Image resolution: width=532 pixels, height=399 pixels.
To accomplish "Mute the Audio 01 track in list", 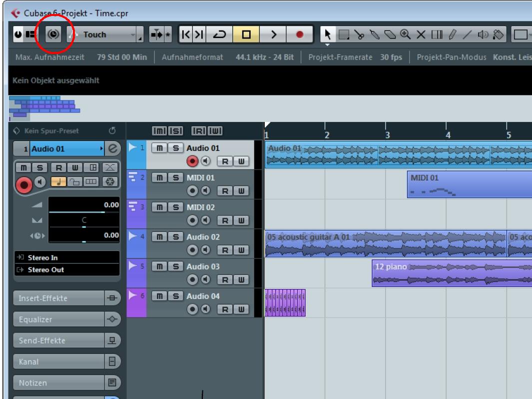I will (x=159, y=147).
